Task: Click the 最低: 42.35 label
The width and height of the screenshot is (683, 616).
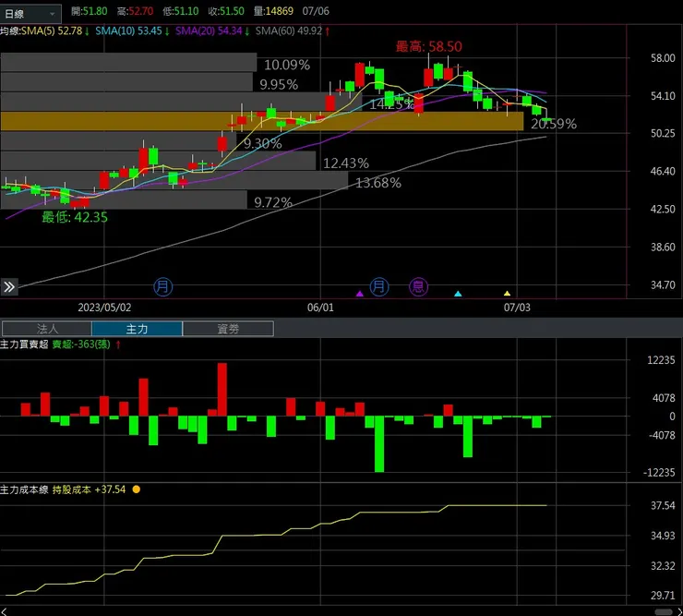Action: click(75, 217)
